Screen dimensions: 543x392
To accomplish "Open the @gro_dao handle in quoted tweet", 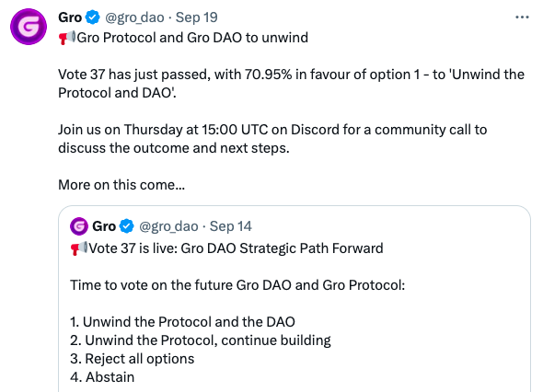I will (168, 226).
